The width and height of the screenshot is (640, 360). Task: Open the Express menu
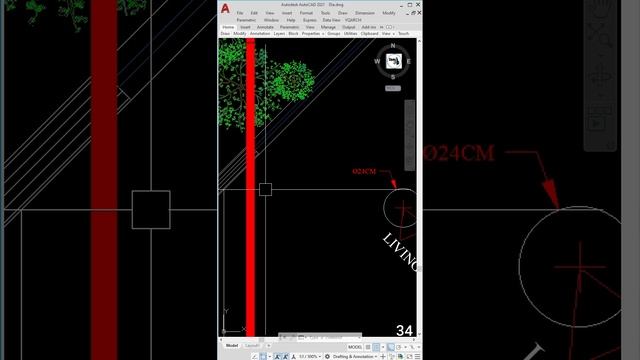click(309, 20)
